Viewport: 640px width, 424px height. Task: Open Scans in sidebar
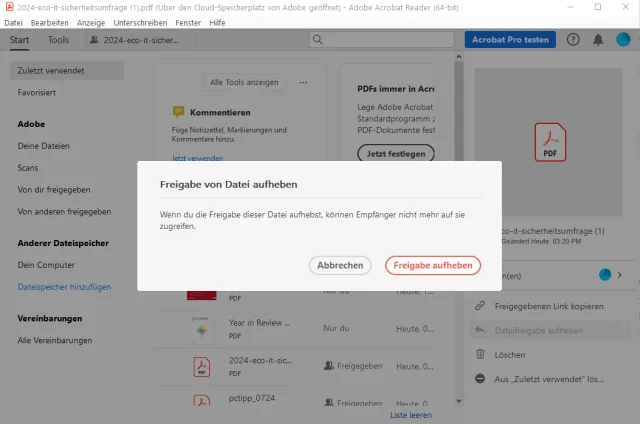pos(28,168)
